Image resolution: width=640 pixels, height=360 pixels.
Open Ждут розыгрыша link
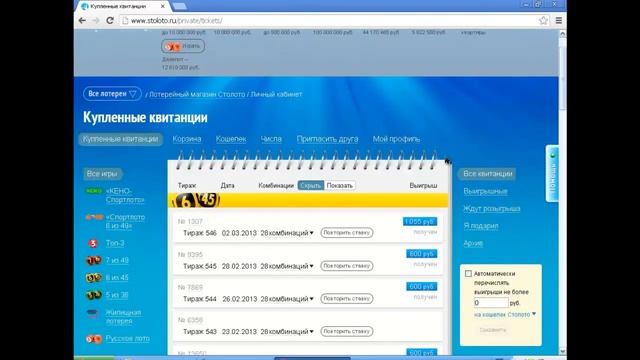click(491, 209)
